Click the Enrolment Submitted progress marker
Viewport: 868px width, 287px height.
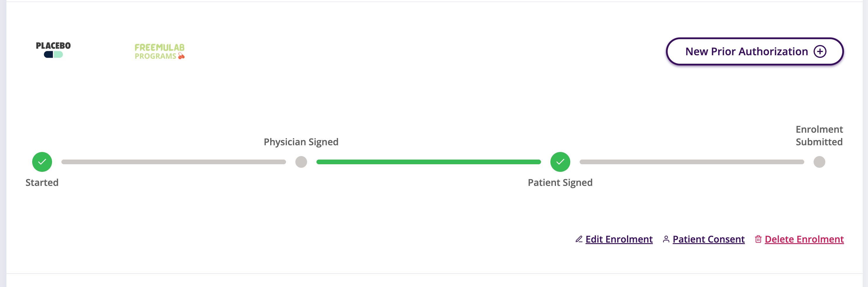pyautogui.click(x=819, y=162)
